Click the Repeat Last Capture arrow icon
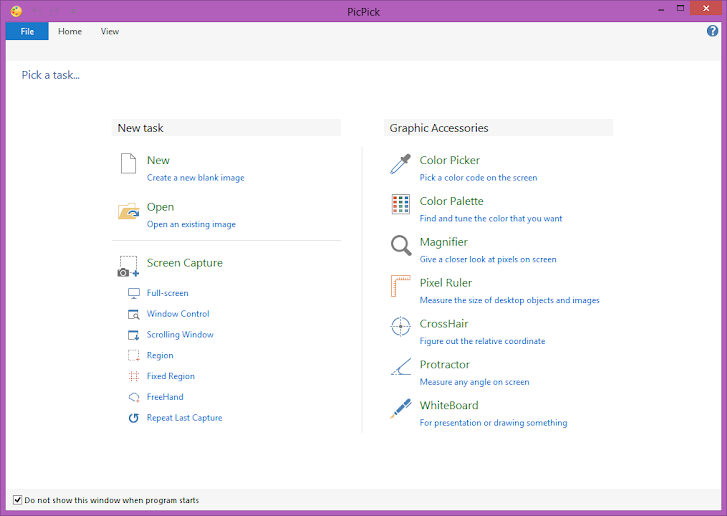This screenshot has height=516, width=727. [x=134, y=418]
